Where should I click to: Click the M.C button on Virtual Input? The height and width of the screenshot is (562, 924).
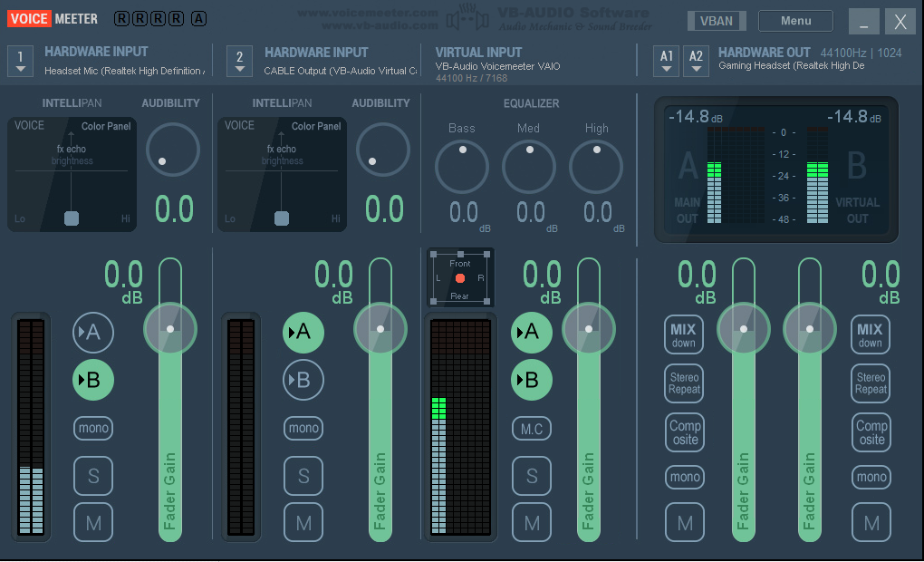tap(531, 429)
